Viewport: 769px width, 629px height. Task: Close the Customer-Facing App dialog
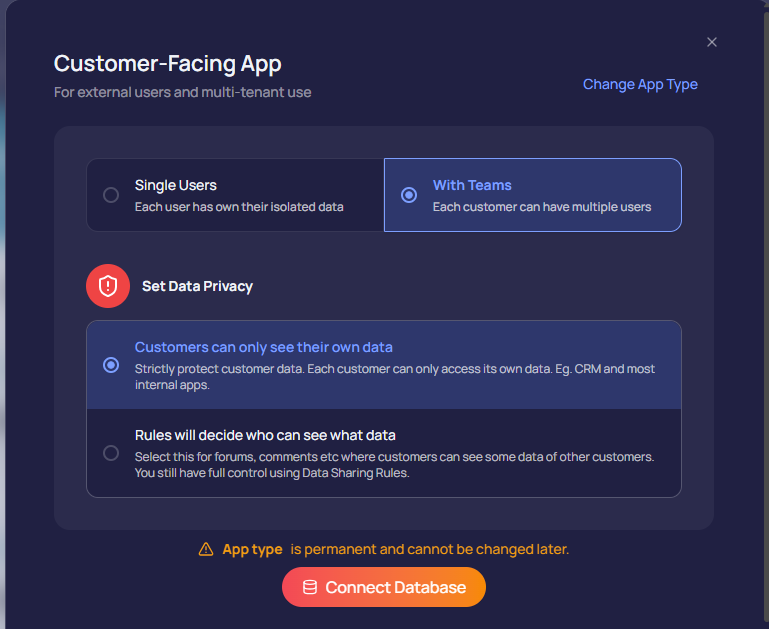(x=712, y=42)
